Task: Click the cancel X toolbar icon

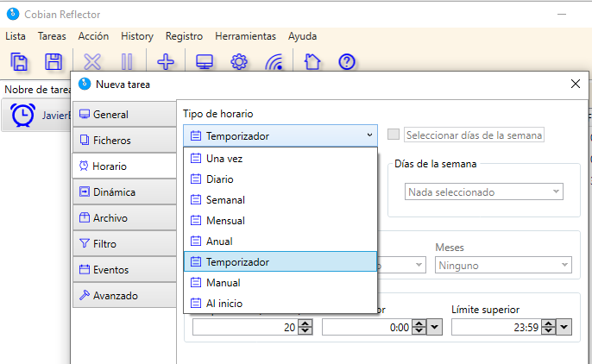Action: (x=92, y=61)
